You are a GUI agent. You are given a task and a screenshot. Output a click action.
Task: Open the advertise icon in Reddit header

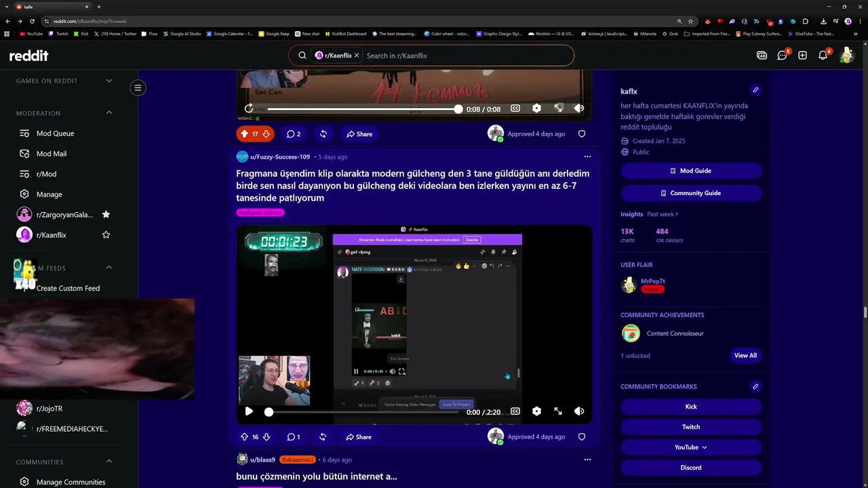[x=762, y=56]
